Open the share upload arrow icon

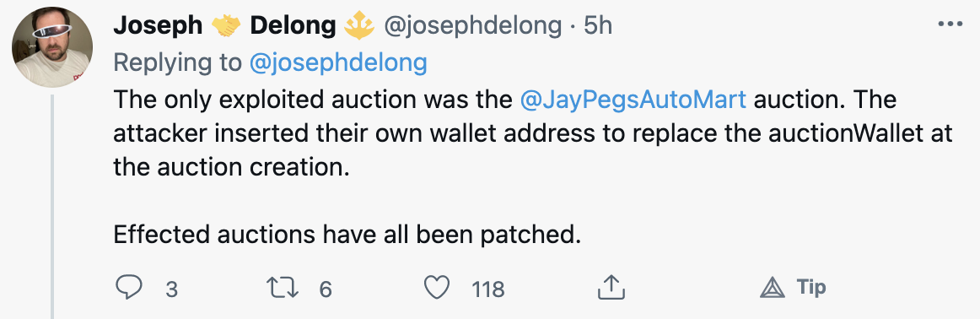coord(611,287)
